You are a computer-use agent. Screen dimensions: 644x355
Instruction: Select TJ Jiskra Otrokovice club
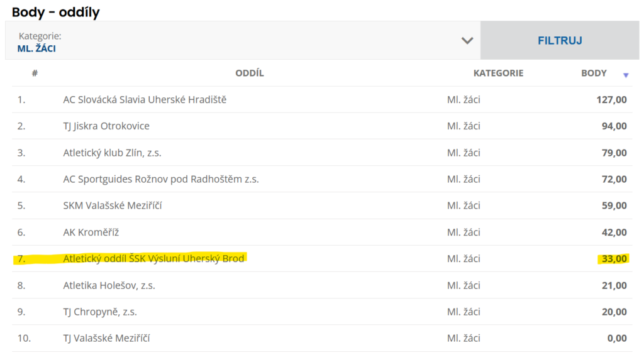click(106, 126)
